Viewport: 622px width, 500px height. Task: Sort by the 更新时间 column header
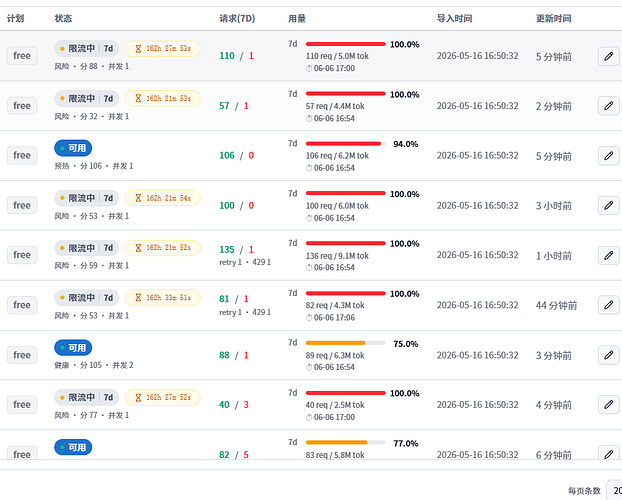553,18
